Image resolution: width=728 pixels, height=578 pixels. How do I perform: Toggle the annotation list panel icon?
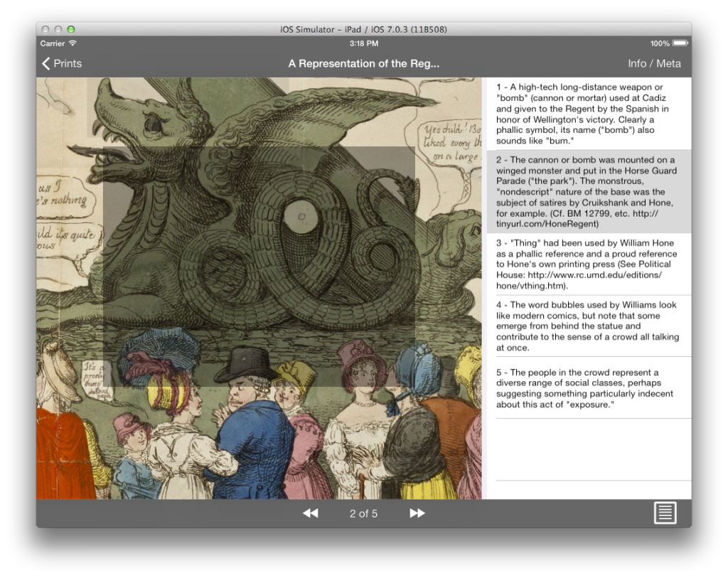pos(665,513)
